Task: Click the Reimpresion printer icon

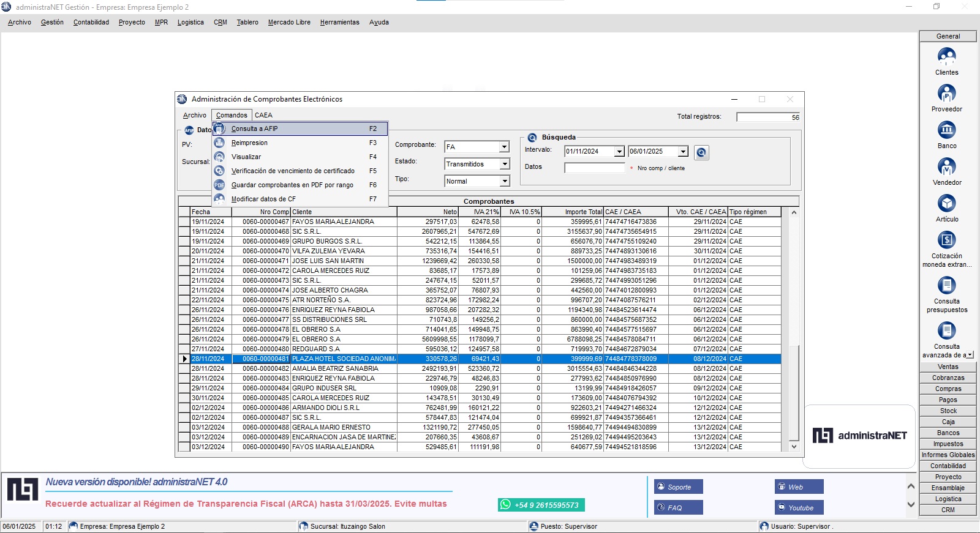Action: click(219, 143)
